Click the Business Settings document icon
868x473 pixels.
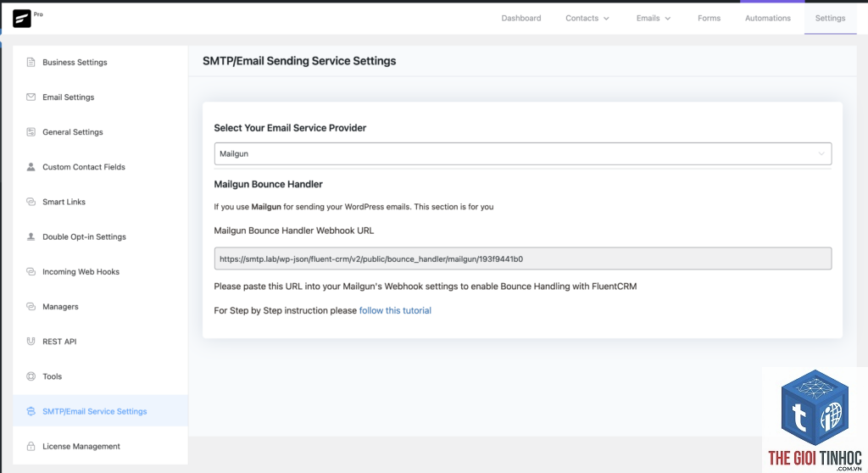pyautogui.click(x=31, y=62)
